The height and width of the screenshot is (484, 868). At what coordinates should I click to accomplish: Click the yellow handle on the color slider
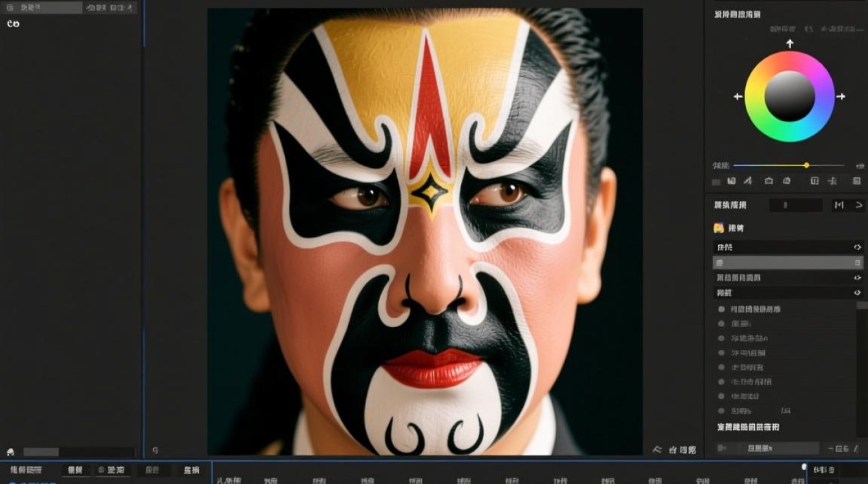pos(806,165)
